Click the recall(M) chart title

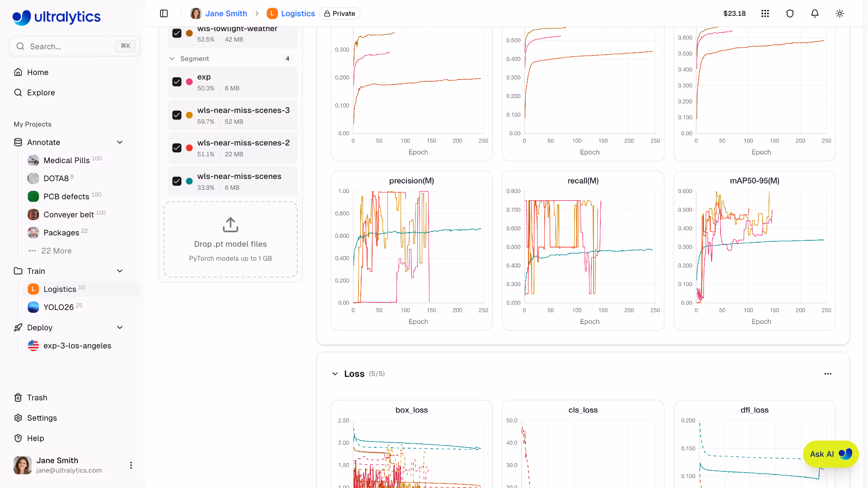(583, 181)
